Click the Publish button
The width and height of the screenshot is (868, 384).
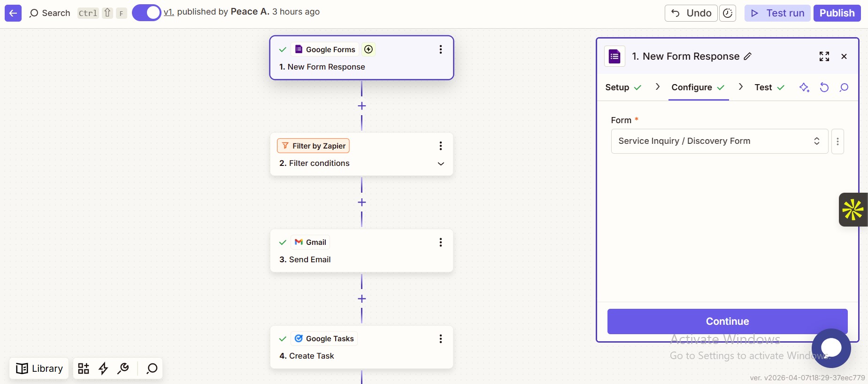(x=837, y=13)
